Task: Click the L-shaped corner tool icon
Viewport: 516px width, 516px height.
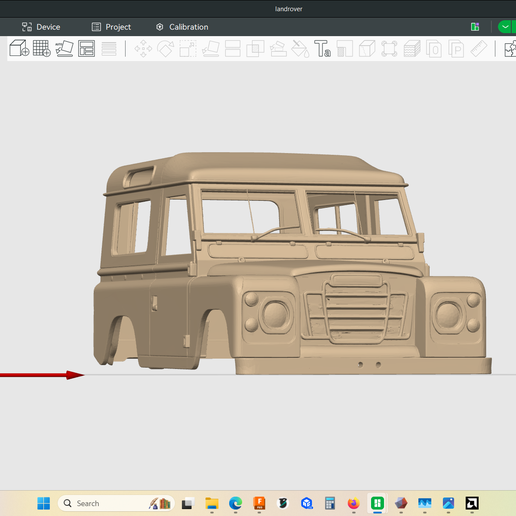Action: pyautogui.click(x=345, y=49)
